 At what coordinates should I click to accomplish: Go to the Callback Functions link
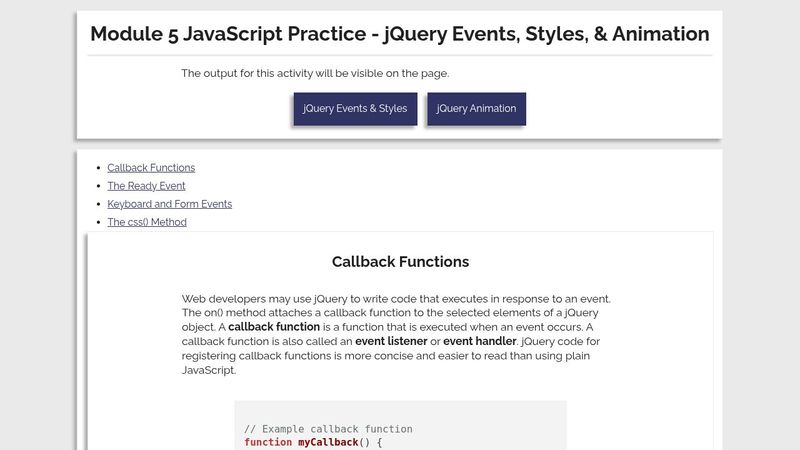click(x=151, y=168)
